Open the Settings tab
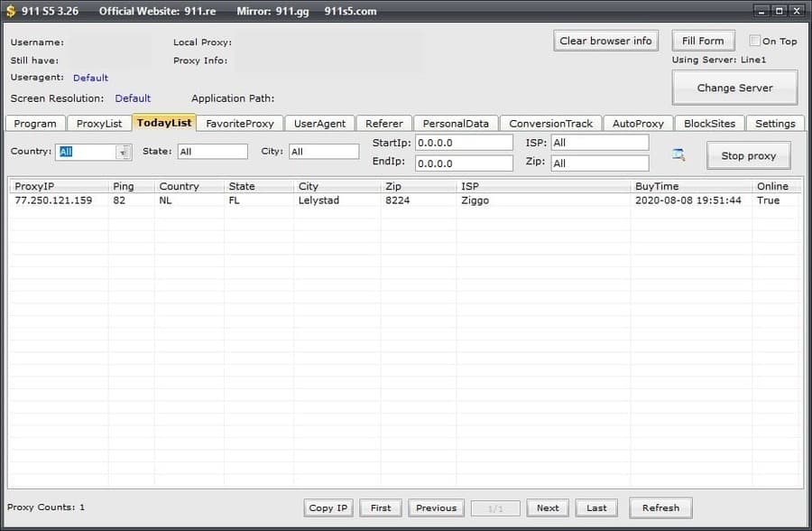812x531 pixels. [775, 124]
